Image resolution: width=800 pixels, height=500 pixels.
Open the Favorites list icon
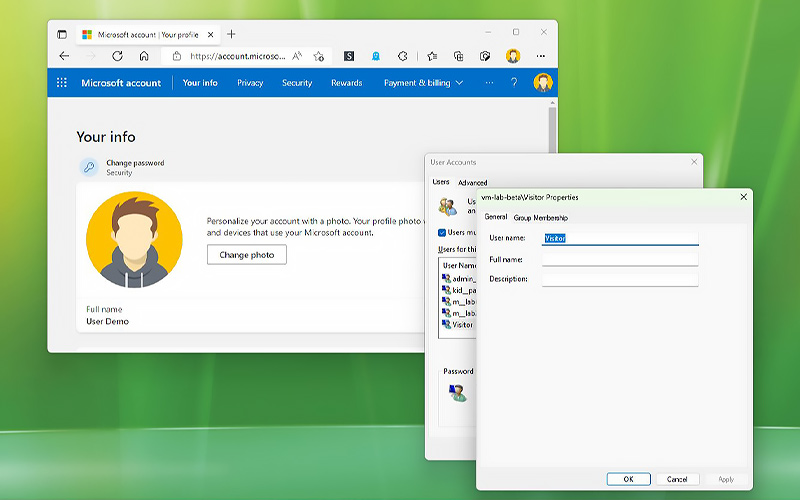point(432,56)
